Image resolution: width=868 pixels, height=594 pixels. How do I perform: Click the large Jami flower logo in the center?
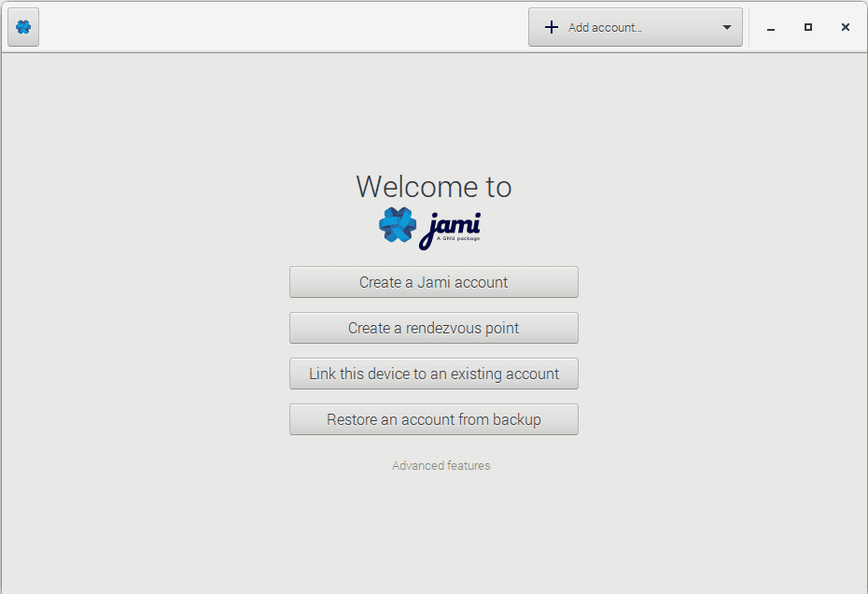click(x=397, y=226)
